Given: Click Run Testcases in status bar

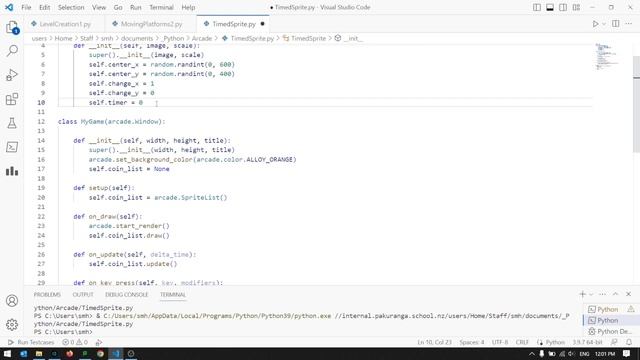Looking at the screenshot, I should point(31,342).
